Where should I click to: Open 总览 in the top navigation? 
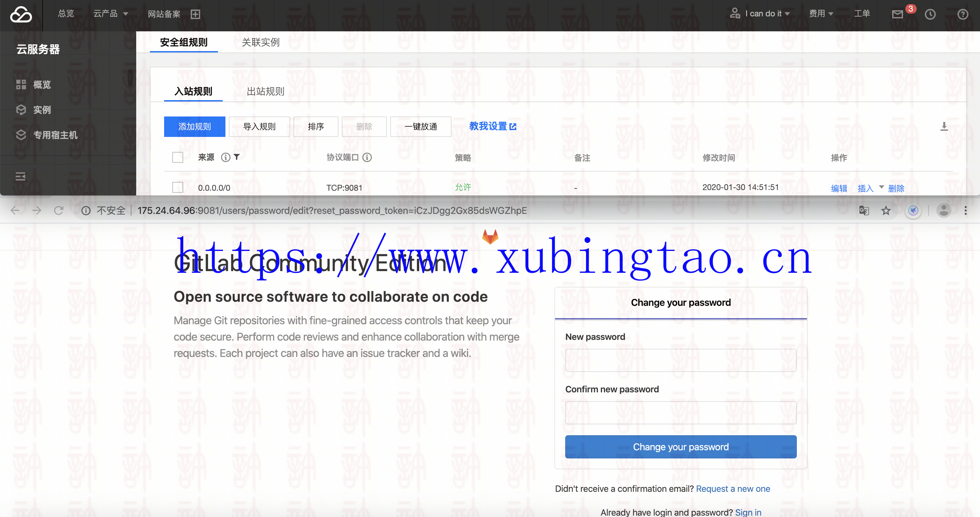66,13
